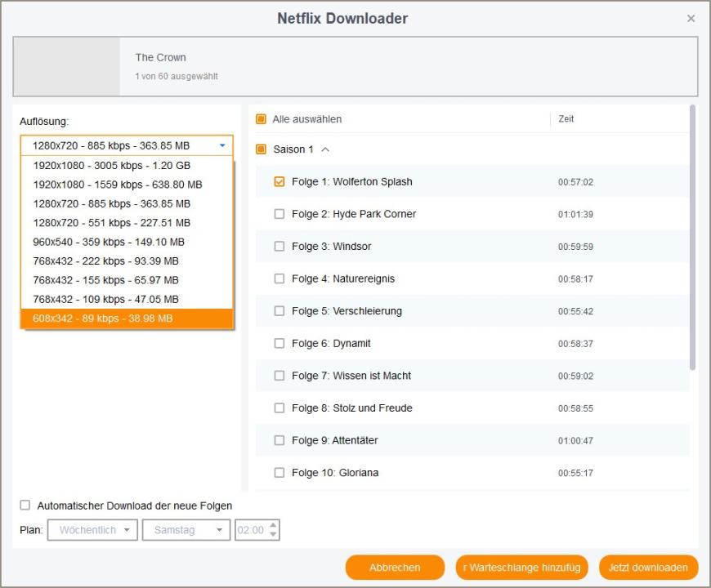711x588 pixels.
Task: Click the Abbrechen button
Action: click(x=395, y=568)
